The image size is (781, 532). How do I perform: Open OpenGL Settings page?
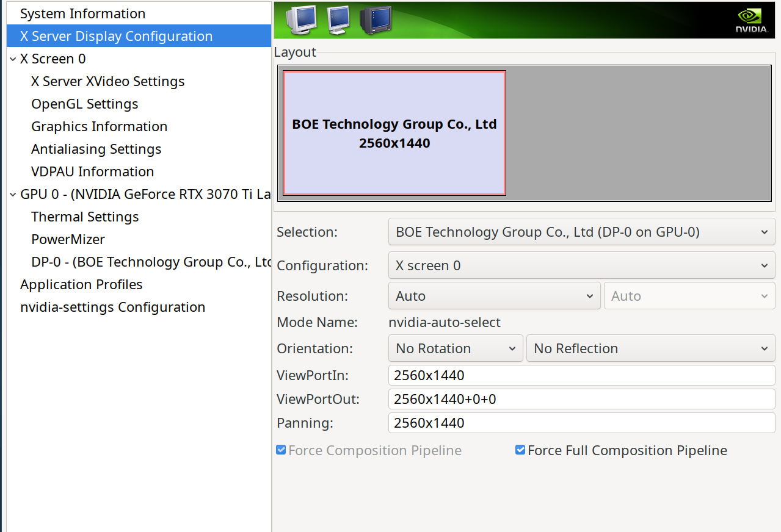tap(85, 104)
